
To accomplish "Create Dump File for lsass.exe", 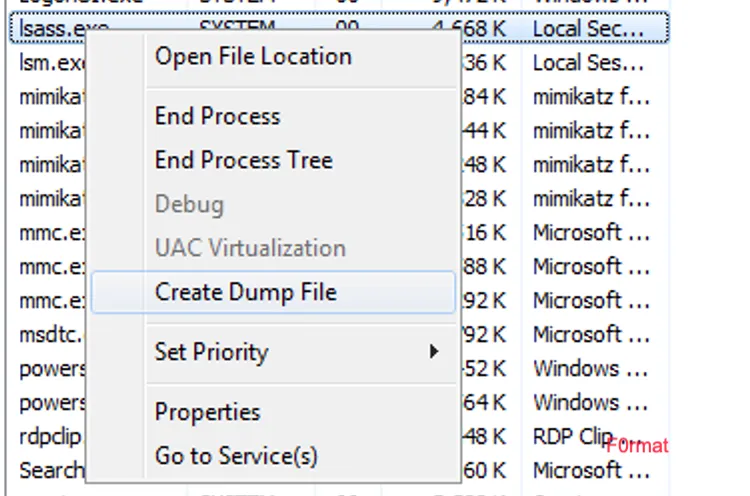I will (x=246, y=292).
